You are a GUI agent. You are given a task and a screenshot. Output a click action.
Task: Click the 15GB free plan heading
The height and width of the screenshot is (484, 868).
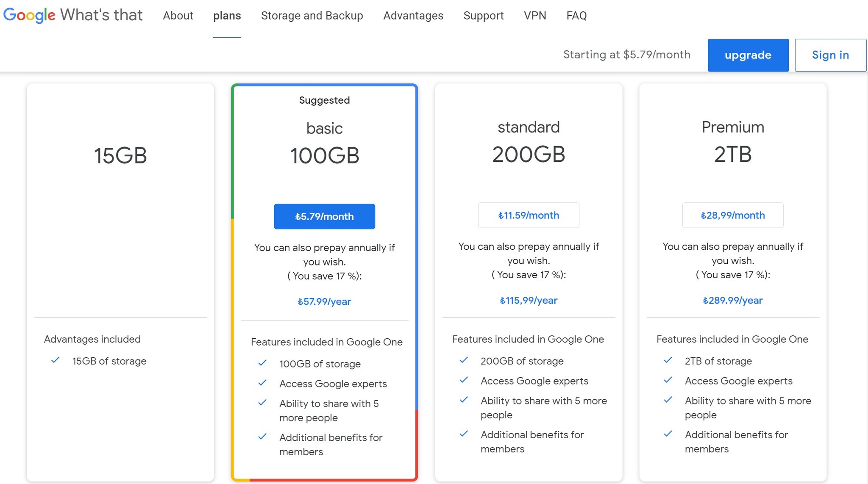point(120,155)
